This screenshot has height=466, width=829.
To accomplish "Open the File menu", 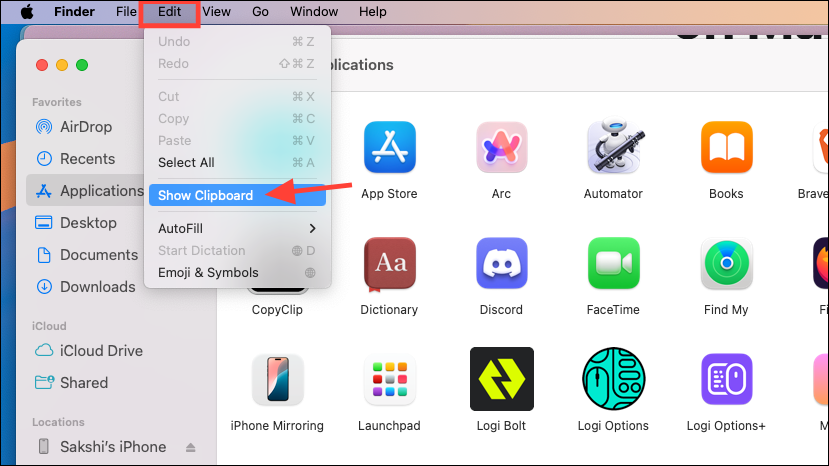I will (x=126, y=12).
